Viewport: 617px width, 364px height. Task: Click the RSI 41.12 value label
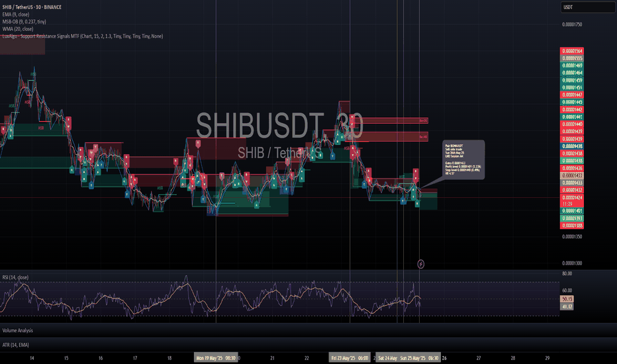(x=567, y=306)
